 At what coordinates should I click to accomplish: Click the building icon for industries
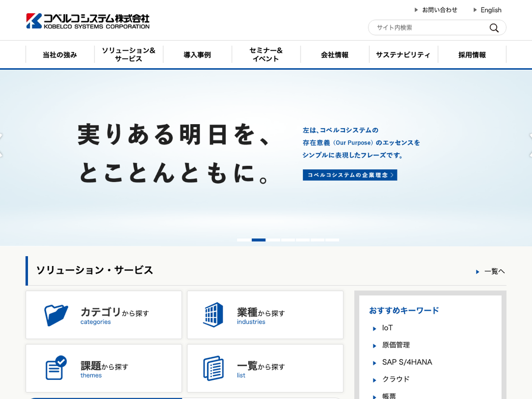pos(213,315)
